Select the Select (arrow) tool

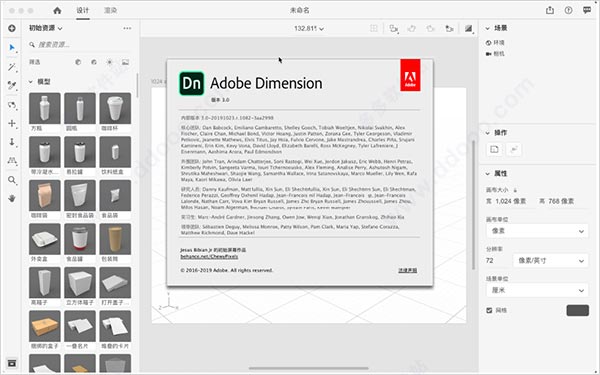[x=12, y=47]
